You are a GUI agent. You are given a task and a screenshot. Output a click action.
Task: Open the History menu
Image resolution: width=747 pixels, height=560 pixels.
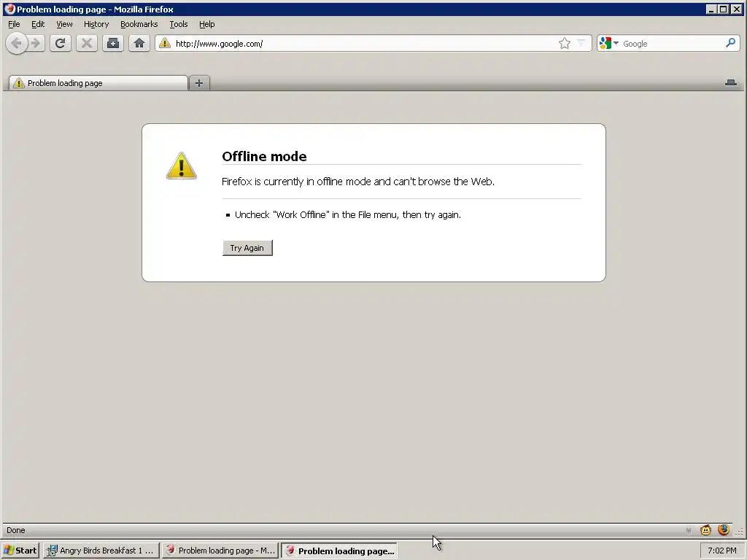click(96, 24)
